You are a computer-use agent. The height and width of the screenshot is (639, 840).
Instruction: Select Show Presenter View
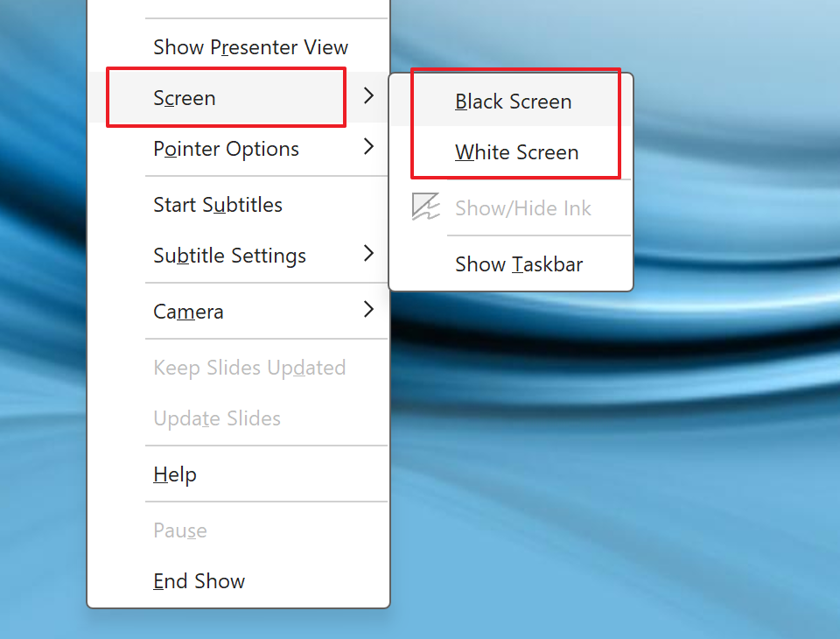click(x=250, y=47)
